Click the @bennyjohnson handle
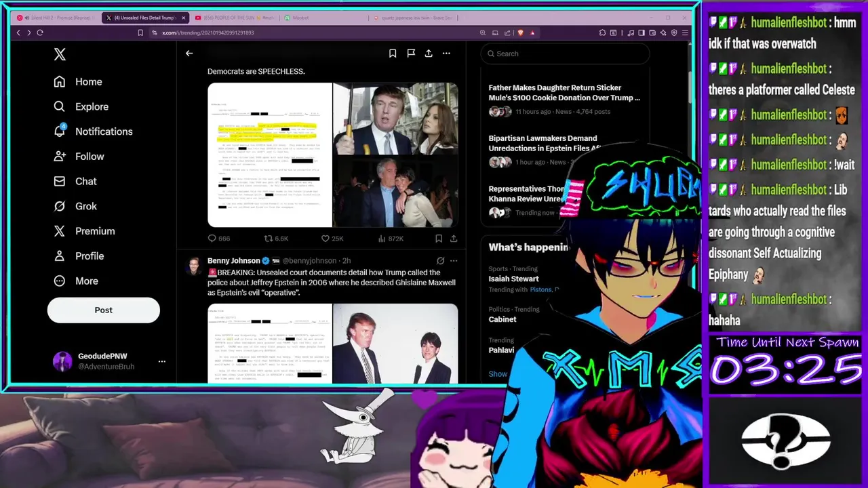The height and width of the screenshot is (488, 868). click(x=309, y=261)
